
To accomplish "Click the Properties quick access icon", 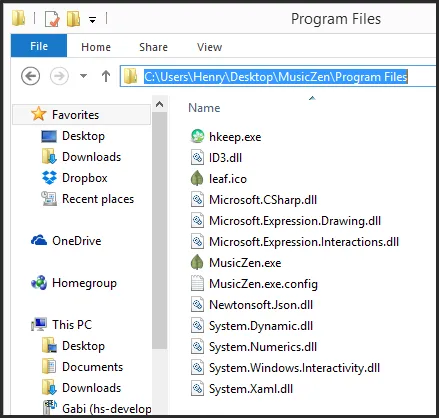I will coord(52,19).
